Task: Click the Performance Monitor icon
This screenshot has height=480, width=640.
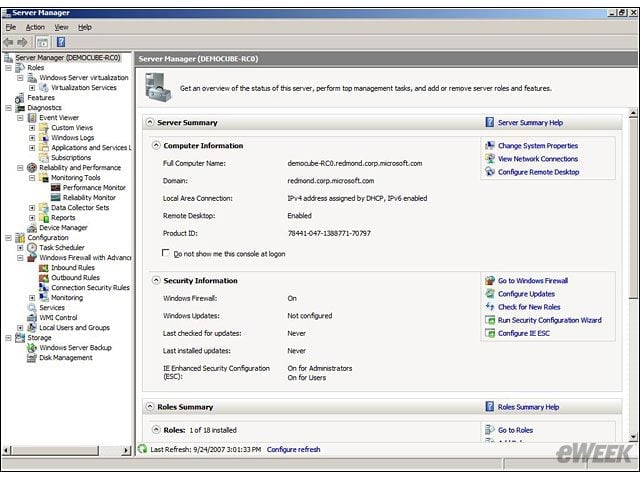Action: (56, 188)
